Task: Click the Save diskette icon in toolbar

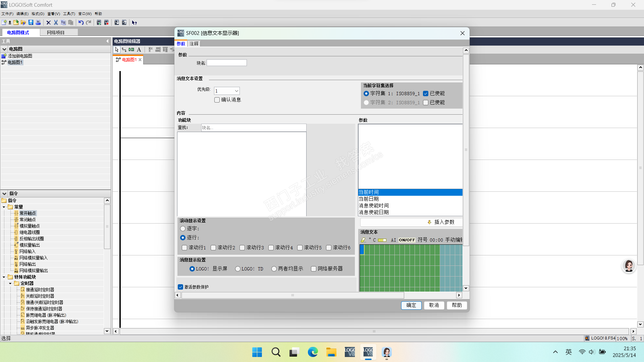Action: (31, 22)
